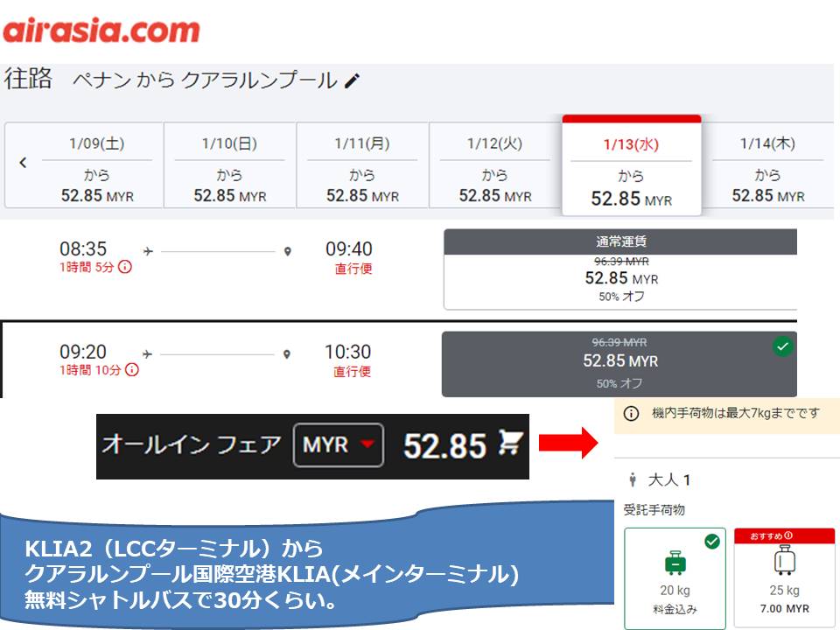Click 直行便 label under 09:40

(353, 269)
